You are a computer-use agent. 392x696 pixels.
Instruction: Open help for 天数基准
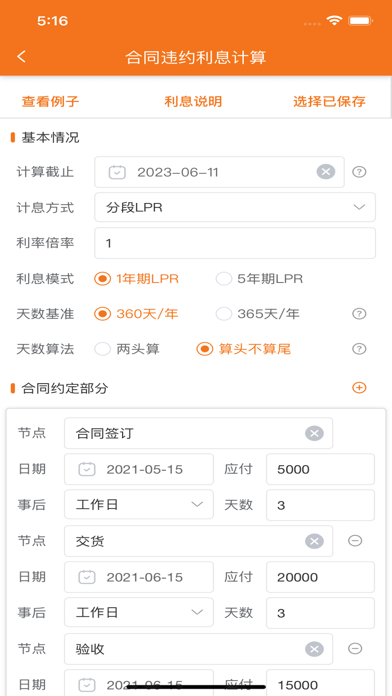(359, 314)
